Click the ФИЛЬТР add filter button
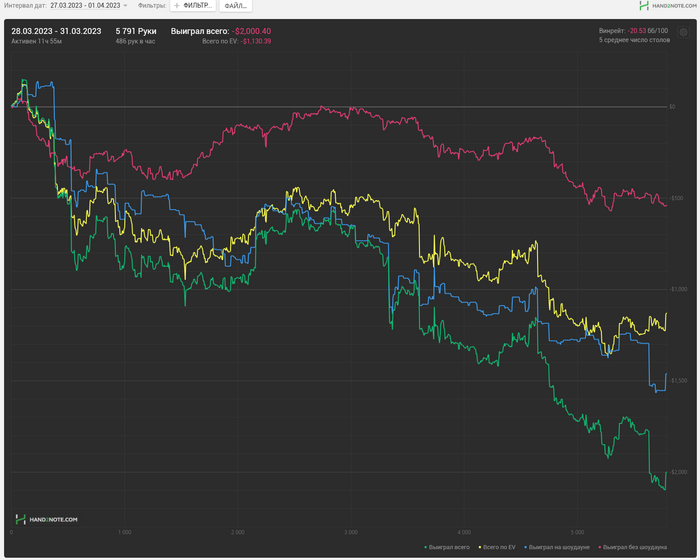Screen dimensions: 700x560 pos(194,6)
